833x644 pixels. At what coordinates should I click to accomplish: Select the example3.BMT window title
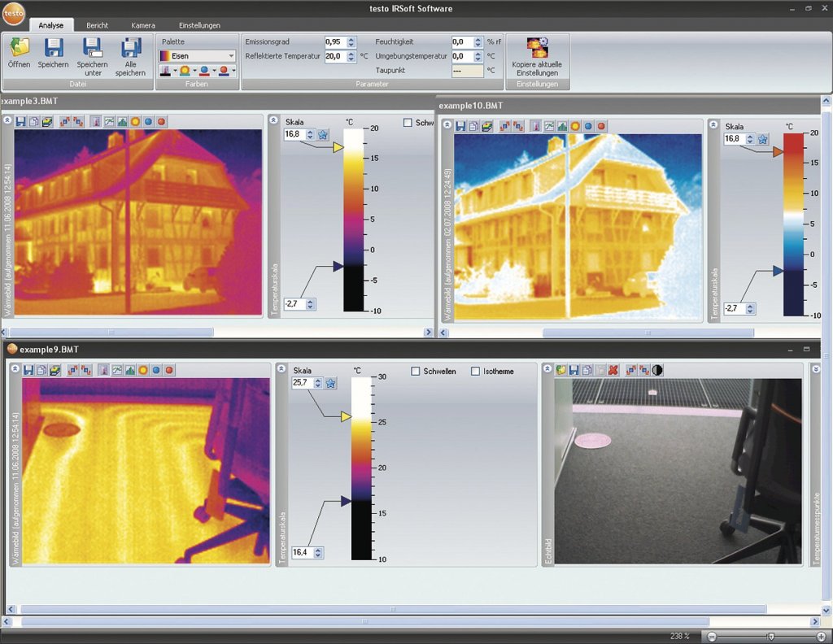click(x=30, y=101)
